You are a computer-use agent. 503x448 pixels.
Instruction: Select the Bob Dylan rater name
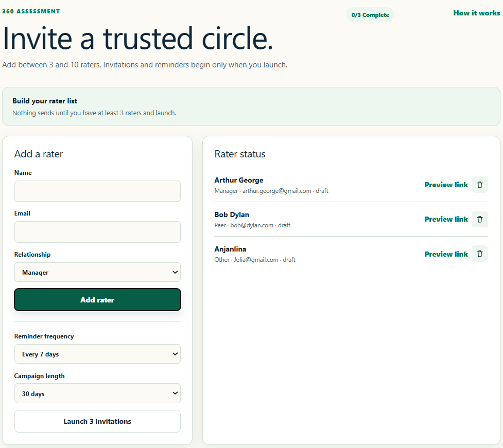pos(232,214)
